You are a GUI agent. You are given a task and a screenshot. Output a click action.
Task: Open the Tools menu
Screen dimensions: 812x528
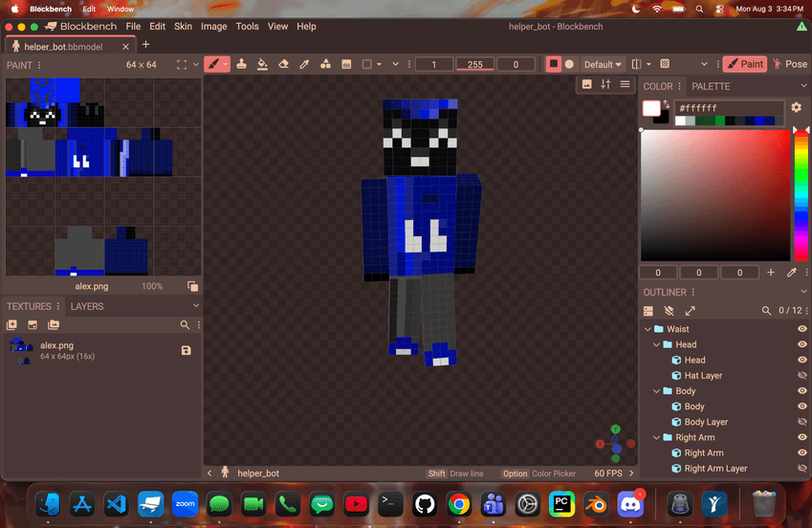point(247,27)
